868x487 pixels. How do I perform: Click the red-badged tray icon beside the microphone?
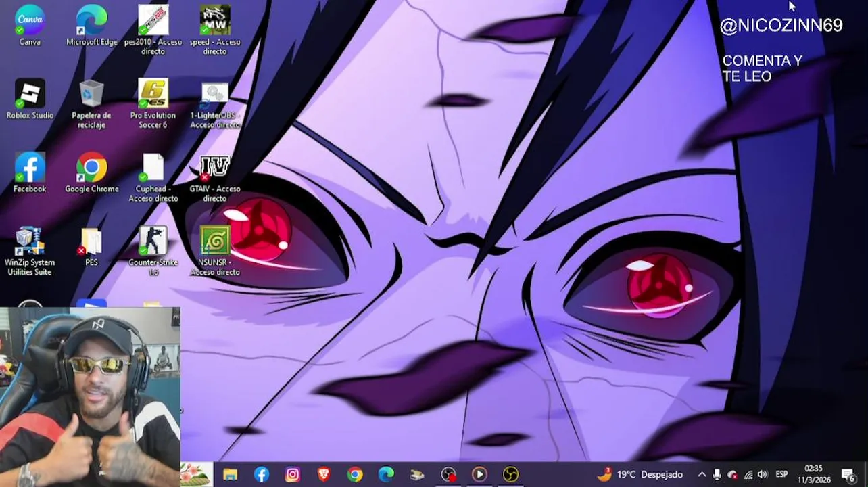click(732, 474)
